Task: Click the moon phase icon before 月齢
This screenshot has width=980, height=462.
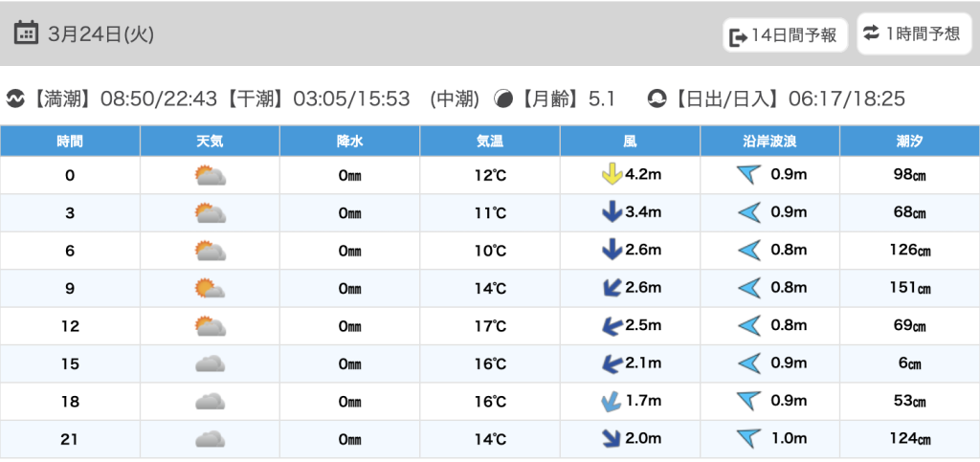Action: [502, 99]
